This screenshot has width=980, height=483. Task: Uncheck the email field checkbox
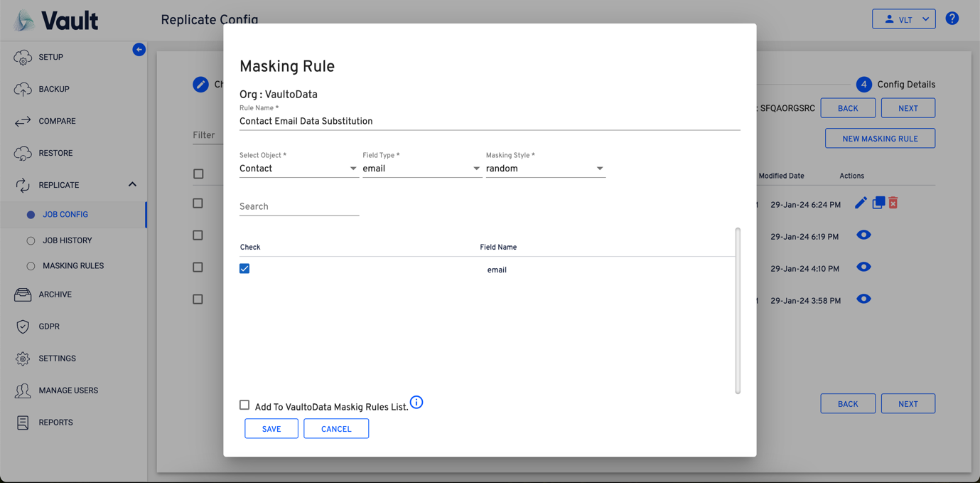(244, 269)
